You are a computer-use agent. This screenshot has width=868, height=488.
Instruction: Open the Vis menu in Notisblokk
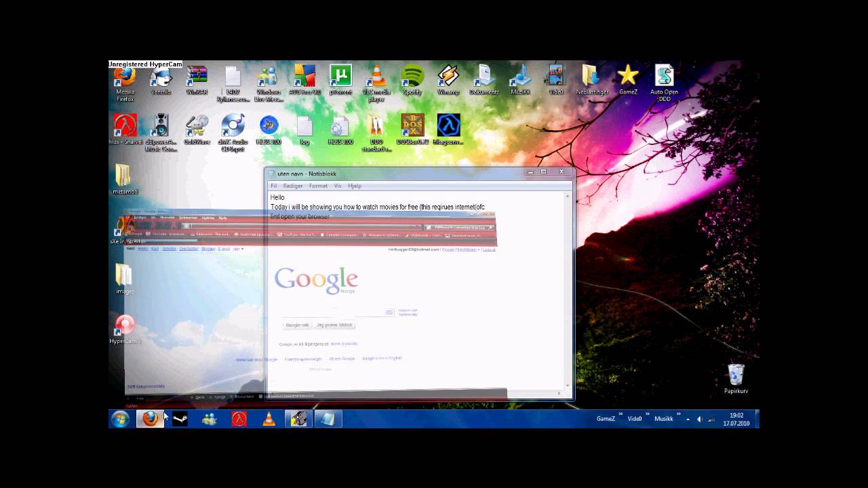(338, 186)
